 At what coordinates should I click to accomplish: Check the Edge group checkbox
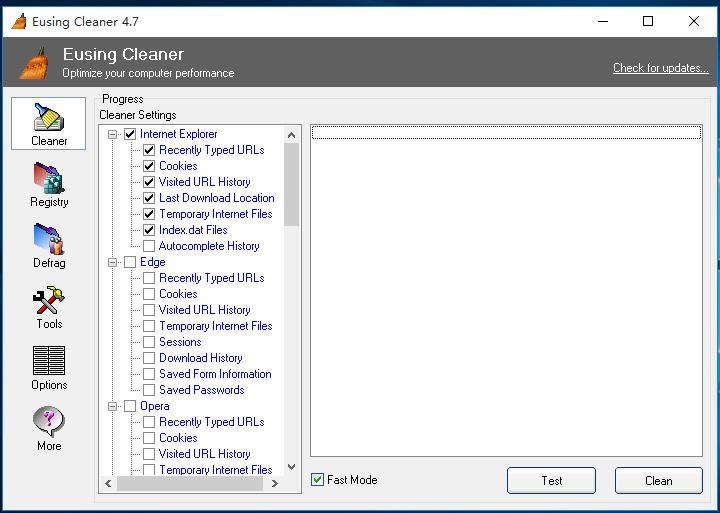130,262
